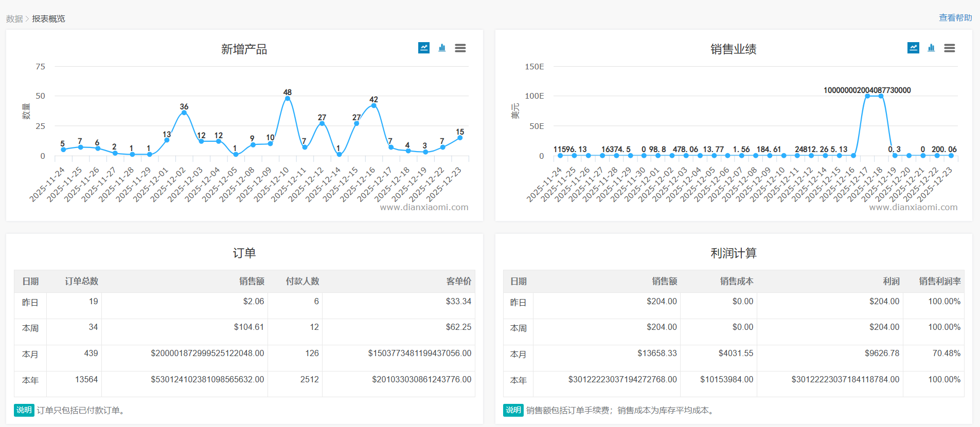Viewport: 980px width, 427px height.
Task: Open the 查看帮助 help link
Action: (x=955, y=18)
